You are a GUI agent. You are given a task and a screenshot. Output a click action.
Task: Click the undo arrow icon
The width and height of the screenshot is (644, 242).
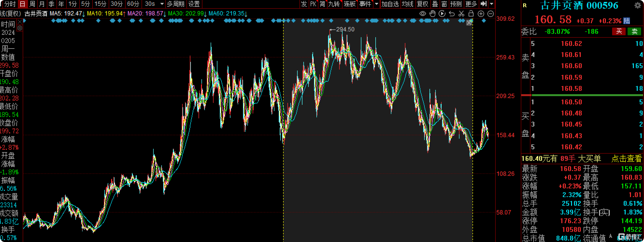click(452, 14)
